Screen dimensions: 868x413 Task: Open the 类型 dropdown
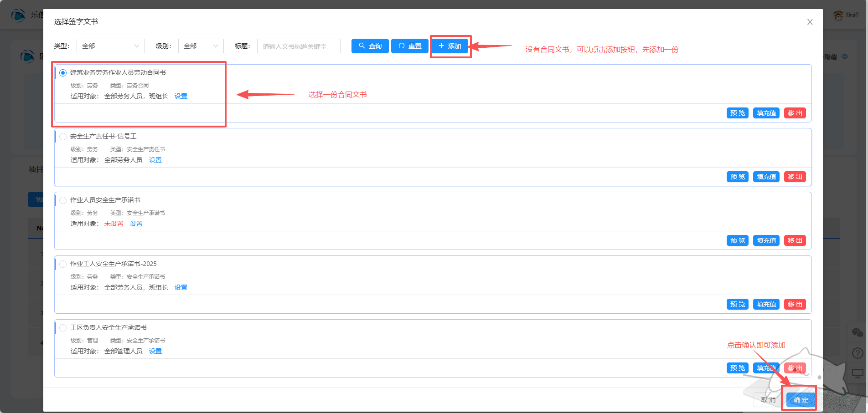[110, 46]
